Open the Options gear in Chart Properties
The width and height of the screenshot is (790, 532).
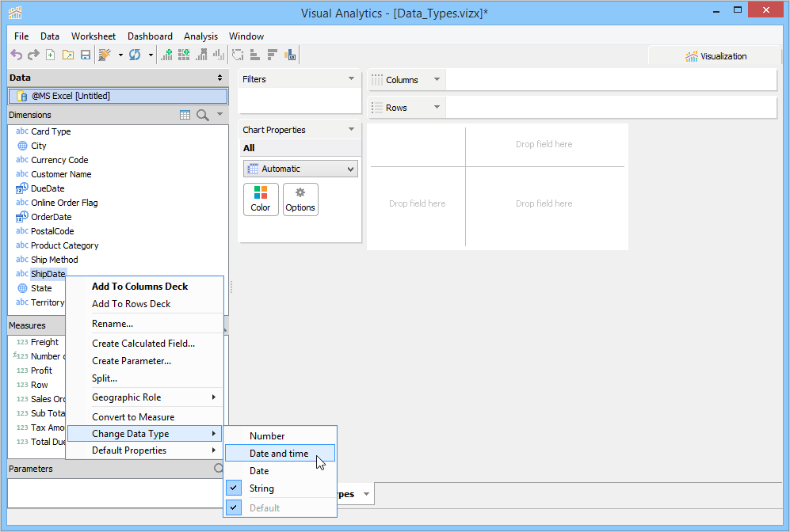tap(300, 199)
